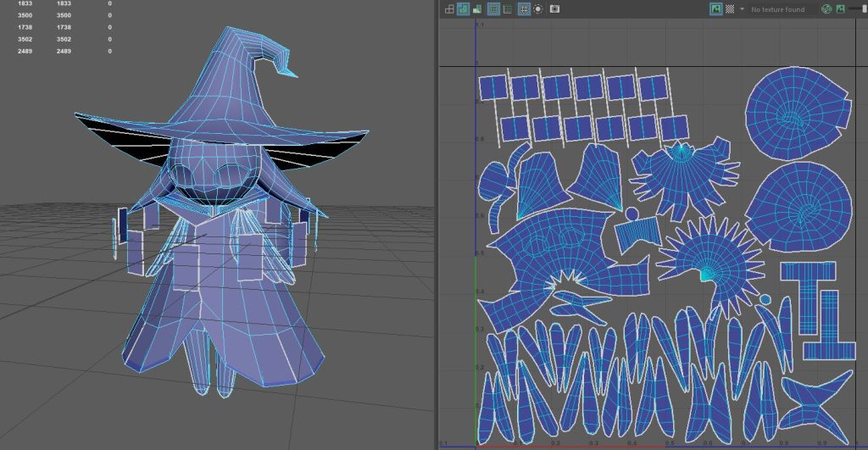Toggle texture borders display icon

[493, 8]
